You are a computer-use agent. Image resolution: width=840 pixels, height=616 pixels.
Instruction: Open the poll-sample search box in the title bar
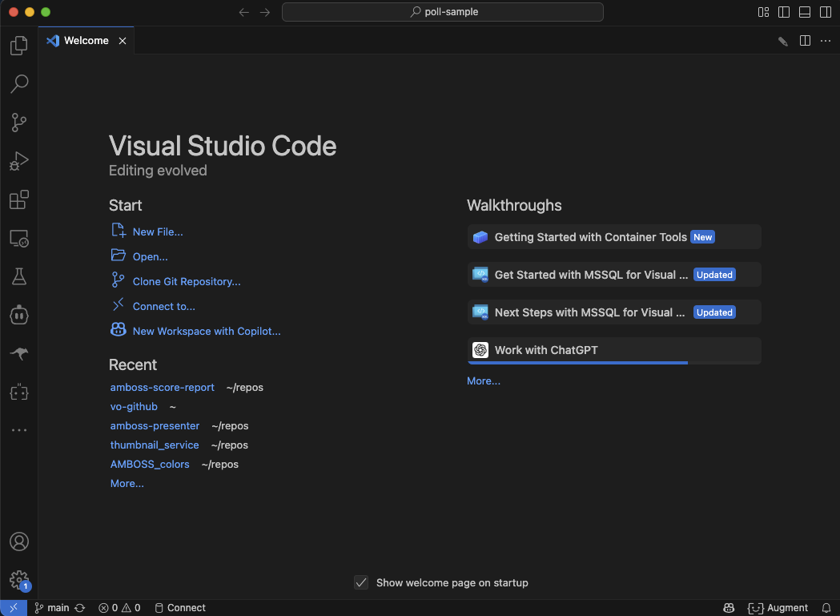click(442, 12)
